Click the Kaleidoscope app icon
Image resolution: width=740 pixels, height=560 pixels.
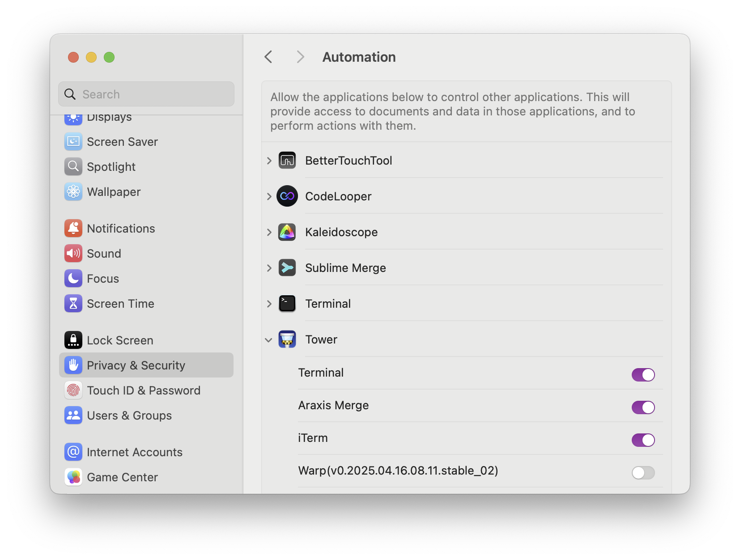(287, 232)
